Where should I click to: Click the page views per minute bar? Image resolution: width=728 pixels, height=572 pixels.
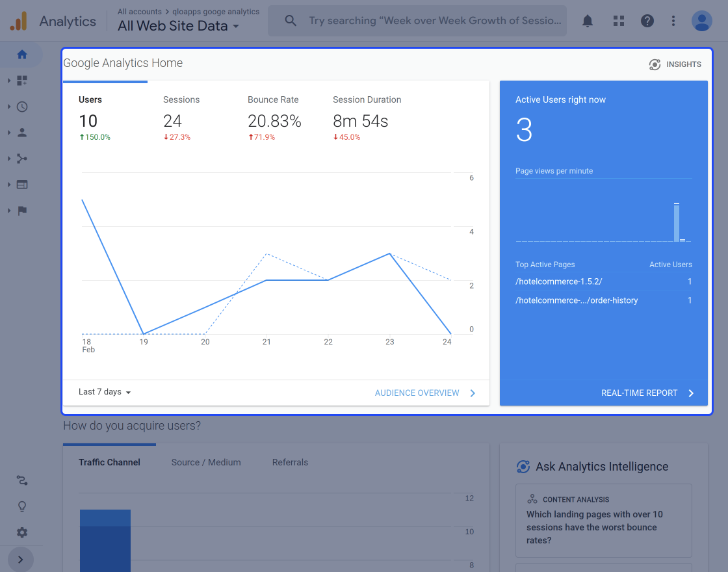point(677,222)
